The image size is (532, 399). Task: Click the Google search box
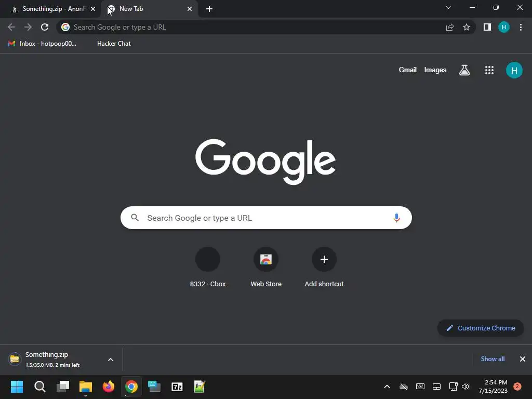(x=266, y=218)
